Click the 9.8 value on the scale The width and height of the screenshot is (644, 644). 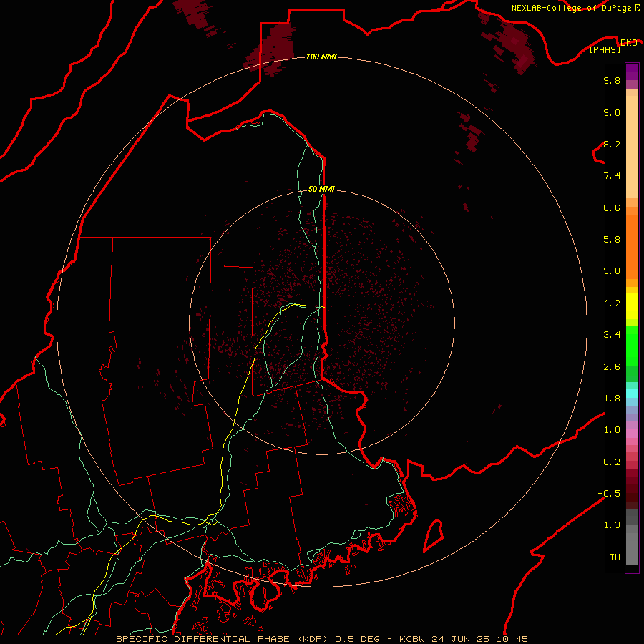[x=612, y=80]
